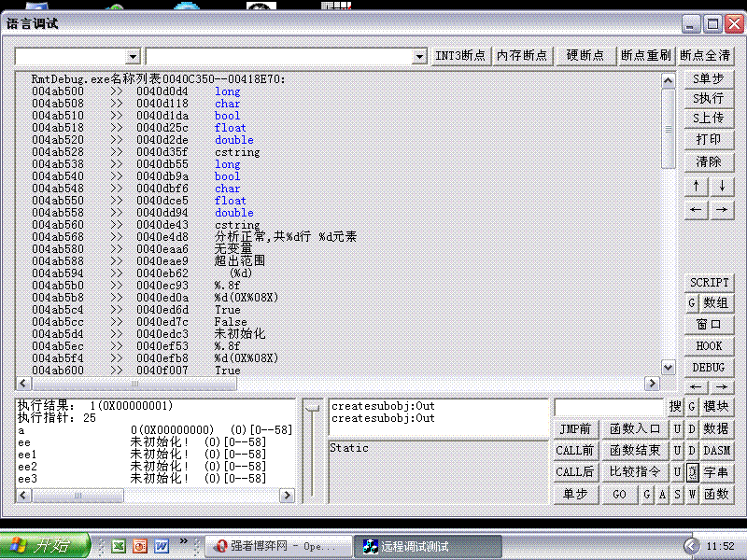Click the G button beside 模块
Screen dimensions: 747x560
tap(692, 407)
